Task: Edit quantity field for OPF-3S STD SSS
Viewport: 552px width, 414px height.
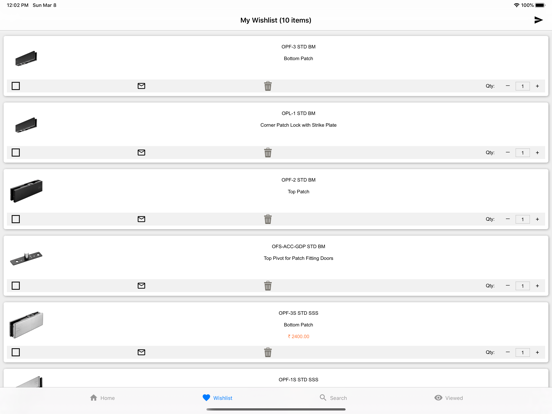Action: [x=522, y=352]
